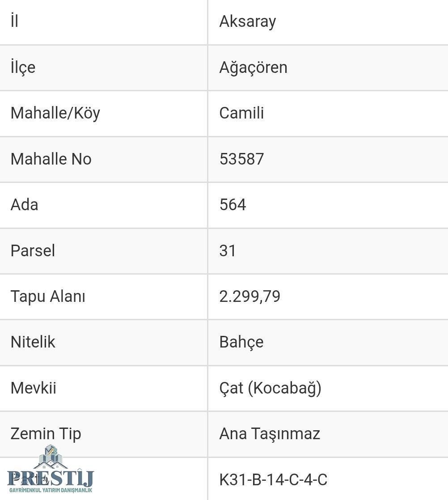448x500 pixels.
Task: Click the Tapu Alanı value 2.299,79
Action: [x=249, y=297]
